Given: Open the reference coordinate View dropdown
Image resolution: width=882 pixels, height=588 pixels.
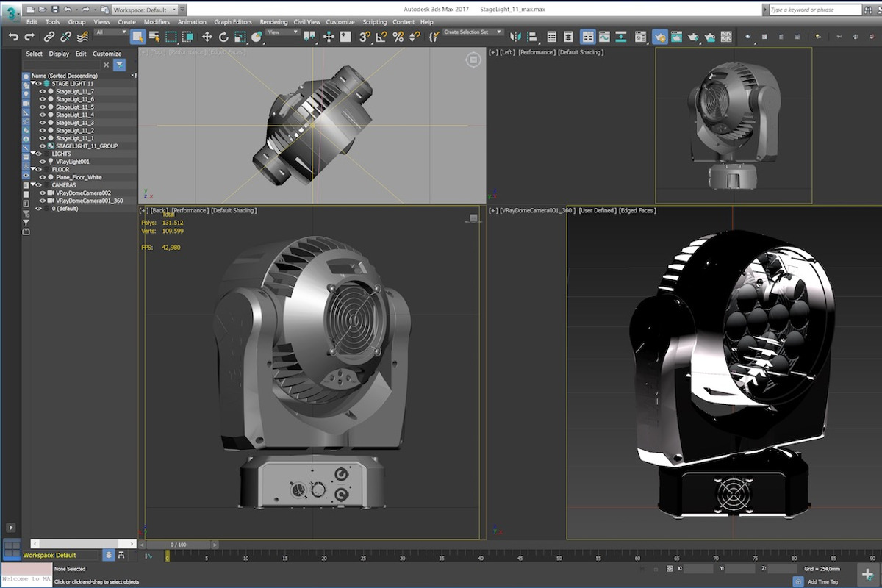Looking at the screenshot, I should [283, 32].
